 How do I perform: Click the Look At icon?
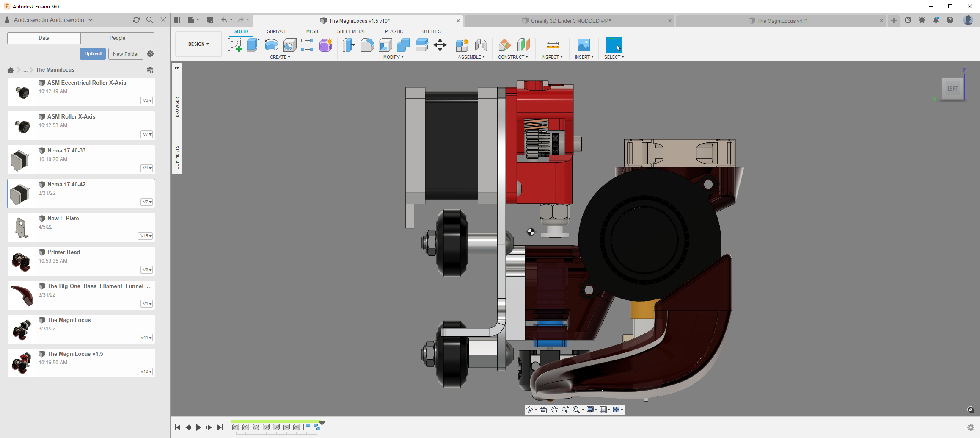(543, 410)
